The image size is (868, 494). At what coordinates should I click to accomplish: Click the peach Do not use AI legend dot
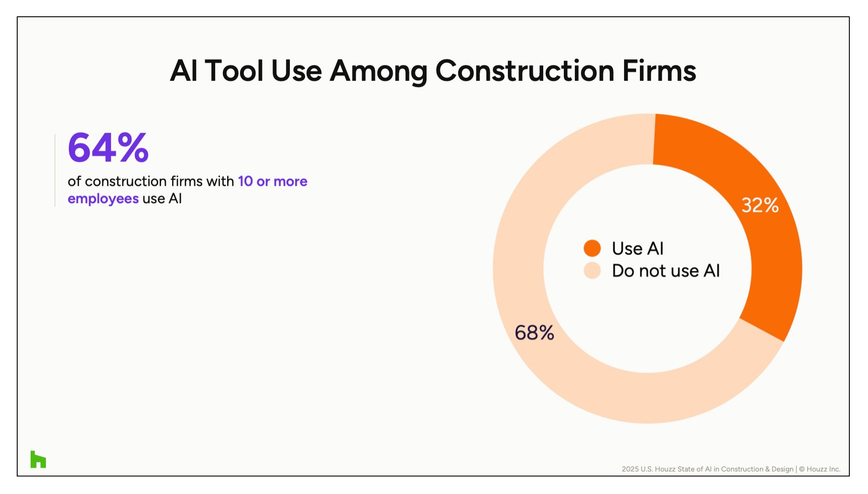pyautogui.click(x=592, y=270)
